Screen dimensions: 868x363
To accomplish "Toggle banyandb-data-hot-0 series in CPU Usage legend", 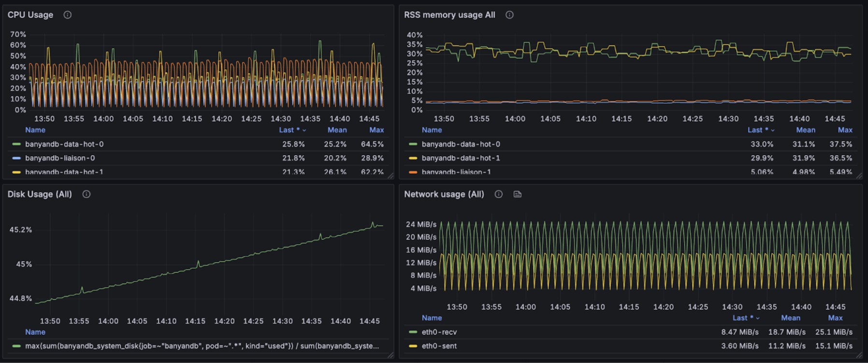I will pos(64,144).
